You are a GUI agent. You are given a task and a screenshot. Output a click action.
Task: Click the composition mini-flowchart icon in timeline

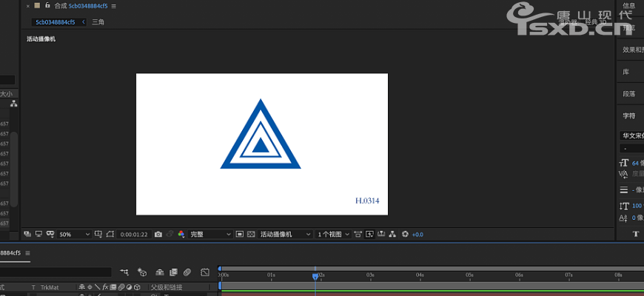pyautogui.click(x=124, y=272)
